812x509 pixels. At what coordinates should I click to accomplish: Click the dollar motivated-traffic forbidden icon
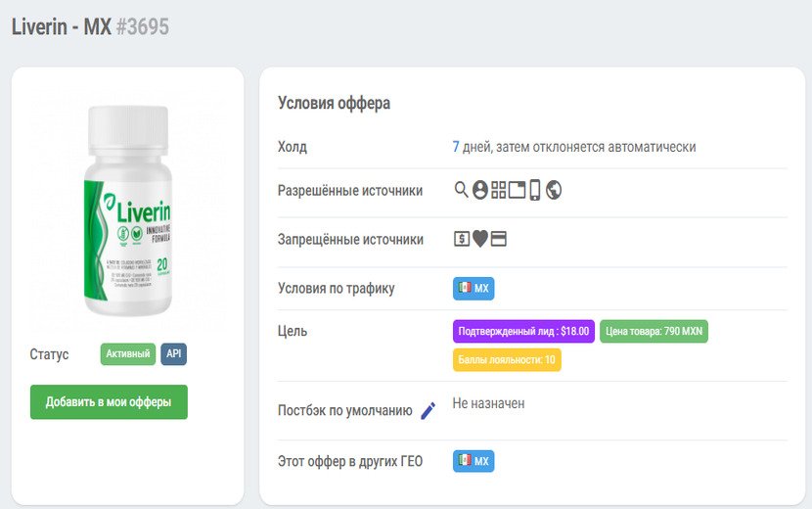point(462,239)
